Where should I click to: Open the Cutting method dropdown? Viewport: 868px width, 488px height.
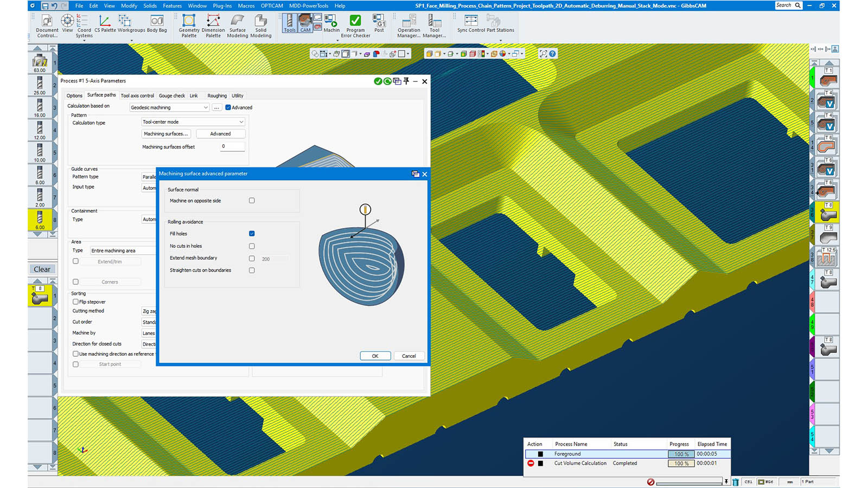click(149, 311)
